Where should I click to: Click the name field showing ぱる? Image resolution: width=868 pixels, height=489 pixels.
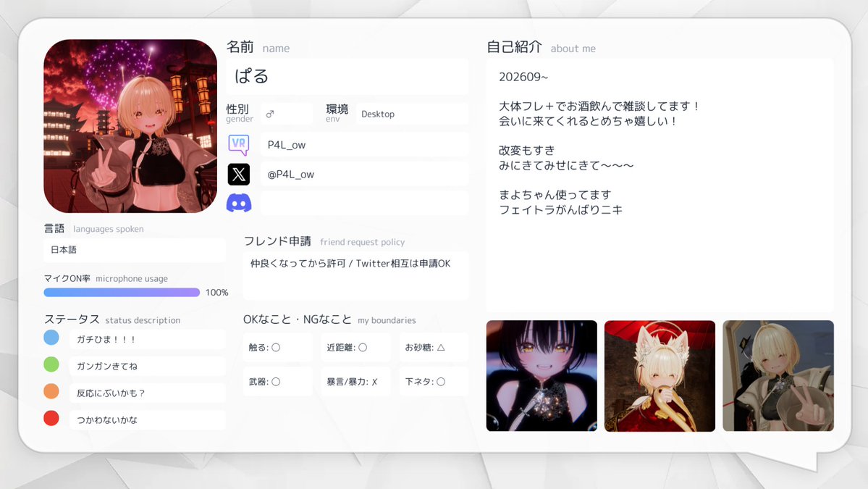(x=347, y=76)
